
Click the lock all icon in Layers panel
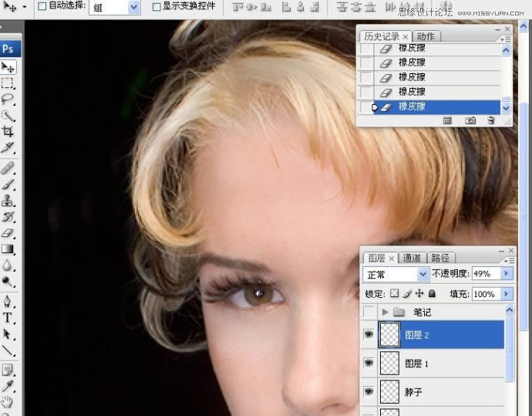point(432,294)
